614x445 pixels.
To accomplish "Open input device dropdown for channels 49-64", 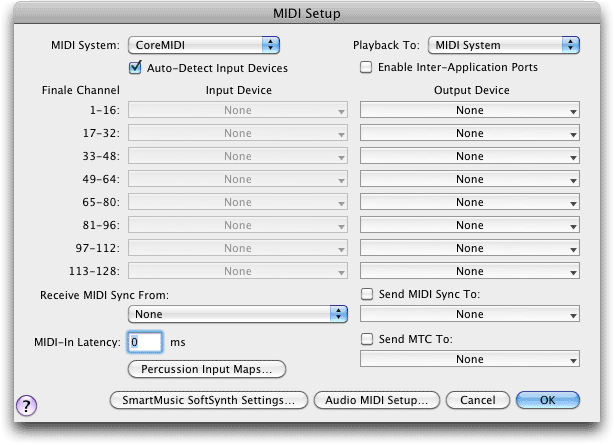I will (238, 179).
